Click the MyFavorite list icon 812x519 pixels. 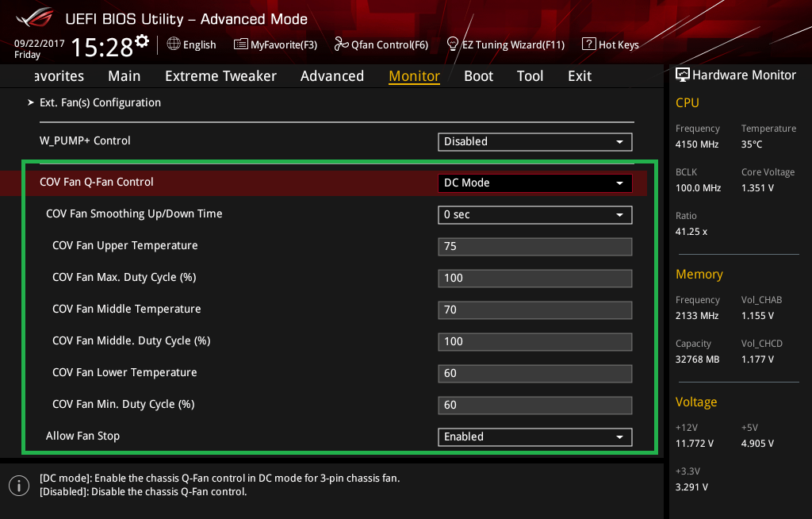(x=240, y=44)
